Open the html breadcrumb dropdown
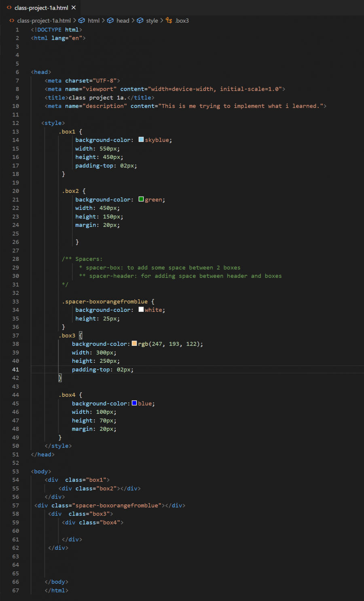 (x=93, y=21)
